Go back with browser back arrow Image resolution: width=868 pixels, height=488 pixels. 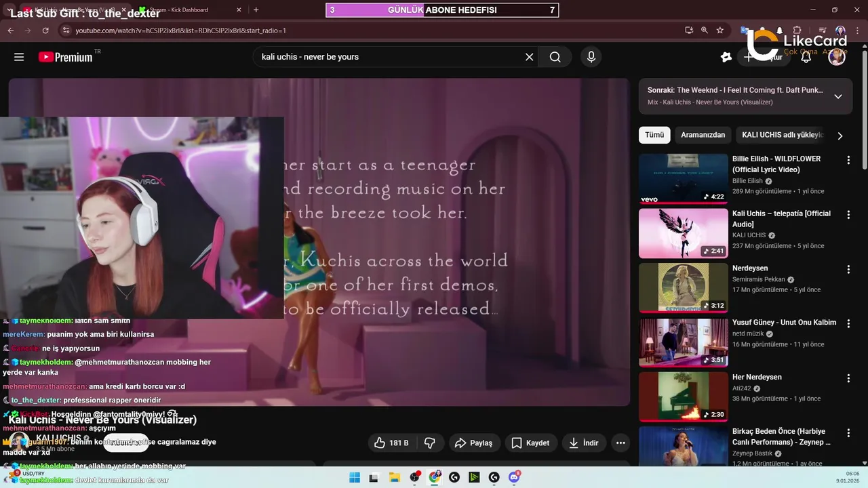[10, 30]
